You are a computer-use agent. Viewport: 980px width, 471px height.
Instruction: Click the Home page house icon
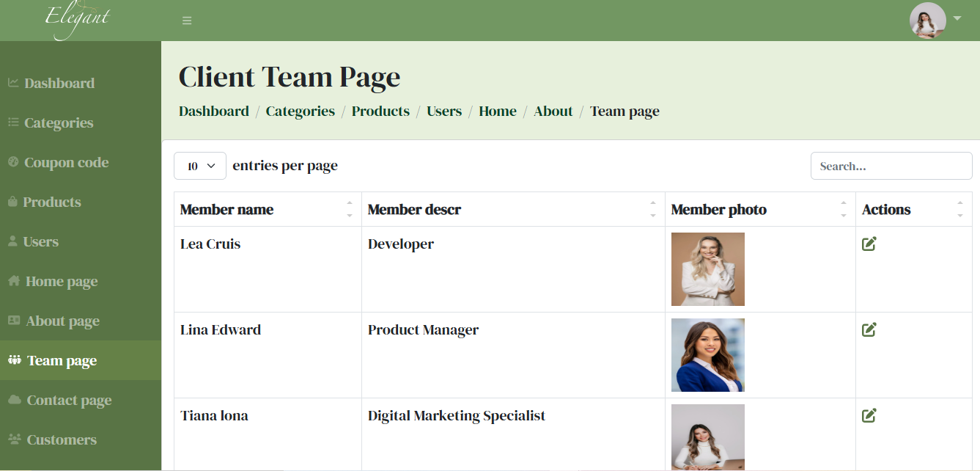tap(13, 281)
